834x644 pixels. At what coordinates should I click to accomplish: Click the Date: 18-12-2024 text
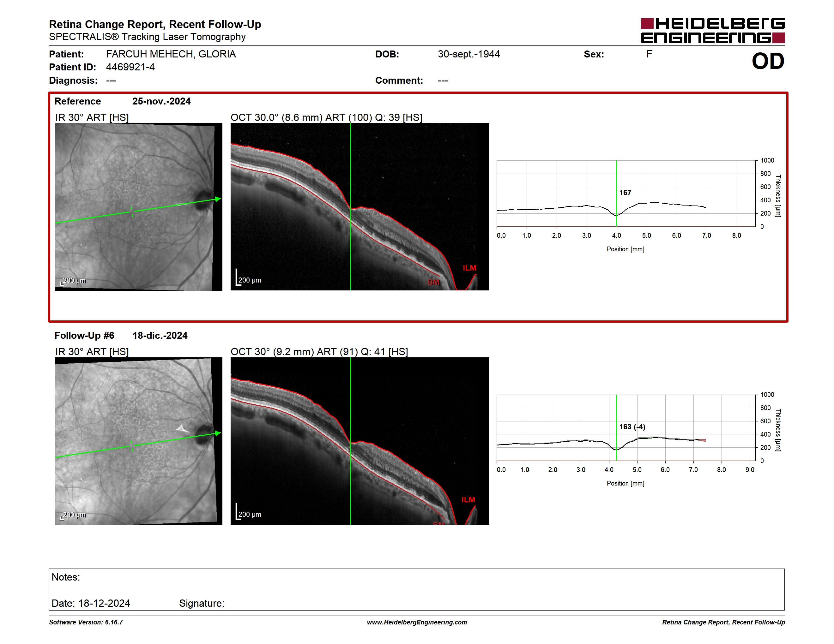(x=91, y=604)
